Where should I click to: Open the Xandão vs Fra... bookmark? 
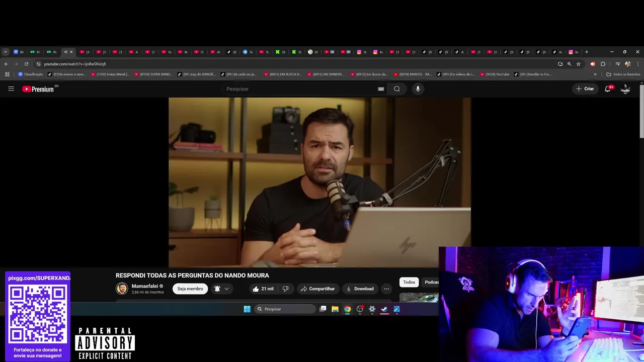coord(533,74)
